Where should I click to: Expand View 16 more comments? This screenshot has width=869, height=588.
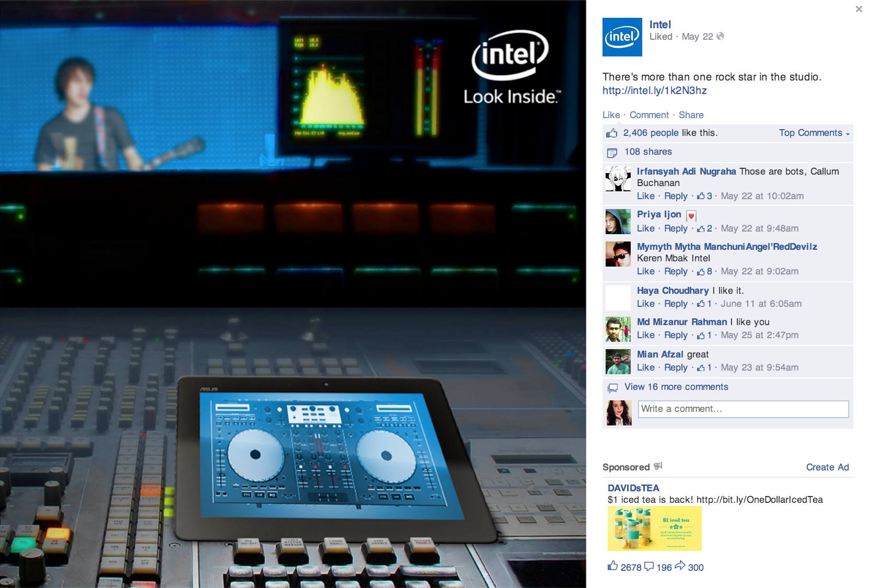676,387
